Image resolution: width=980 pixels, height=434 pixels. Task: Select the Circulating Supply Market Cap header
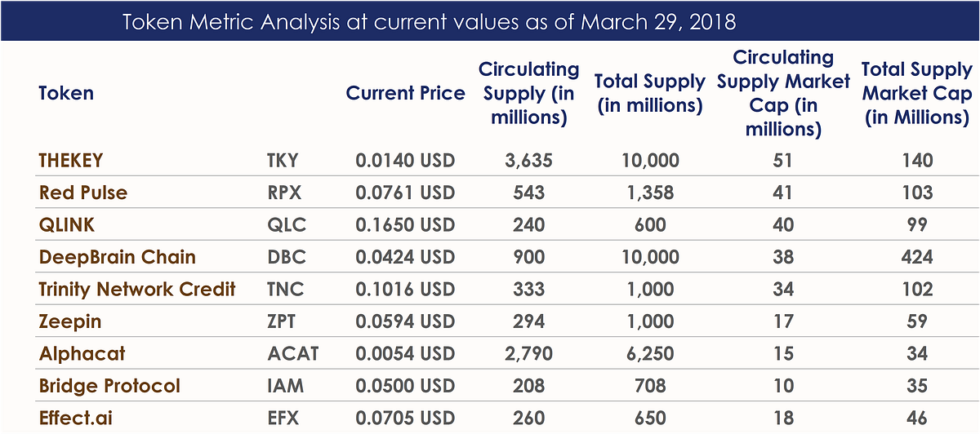(783, 93)
